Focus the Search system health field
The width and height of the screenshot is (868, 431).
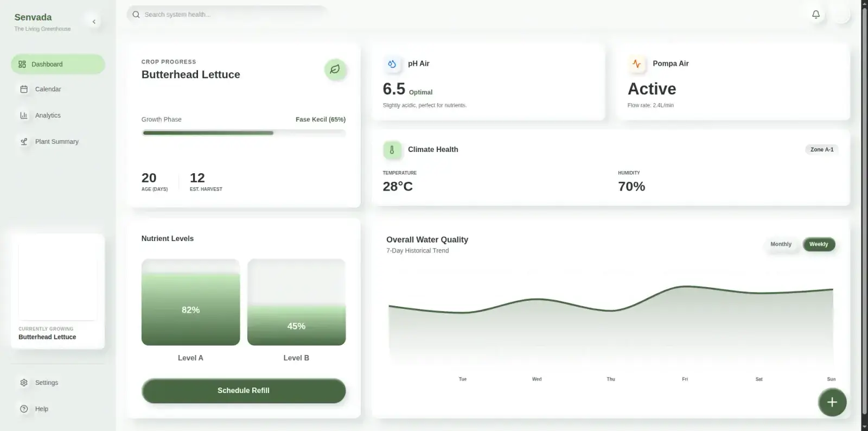click(227, 15)
